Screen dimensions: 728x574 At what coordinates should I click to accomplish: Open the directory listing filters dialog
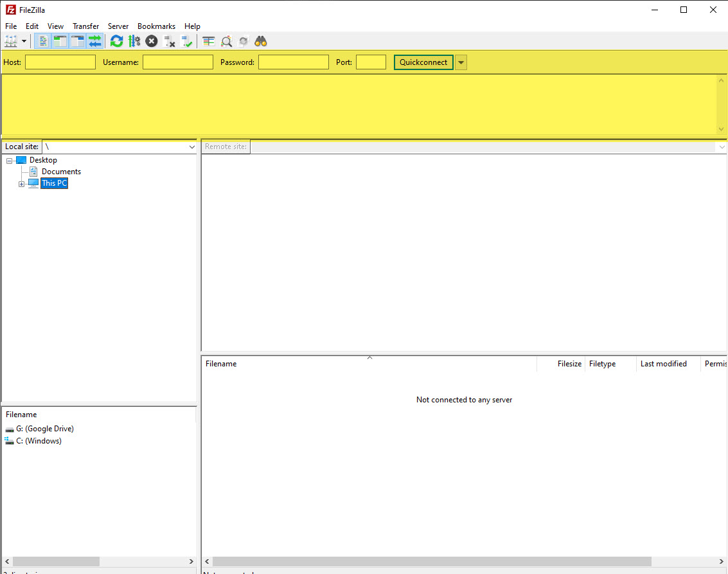(x=209, y=41)
